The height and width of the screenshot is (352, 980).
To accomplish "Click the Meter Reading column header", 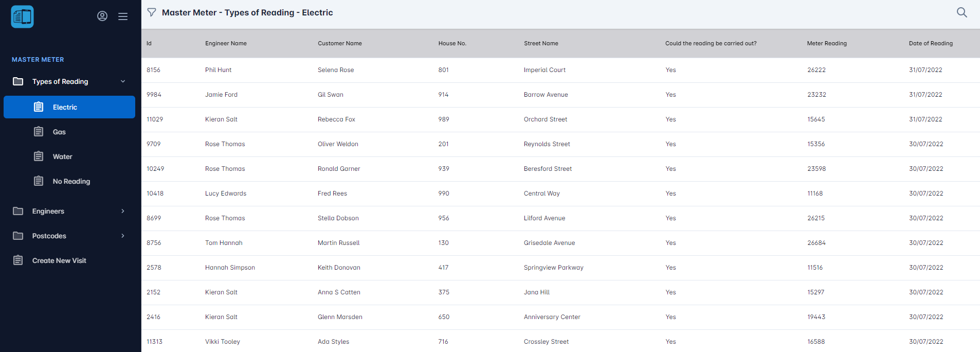I will pyautogui.click(x=827, y=43).
